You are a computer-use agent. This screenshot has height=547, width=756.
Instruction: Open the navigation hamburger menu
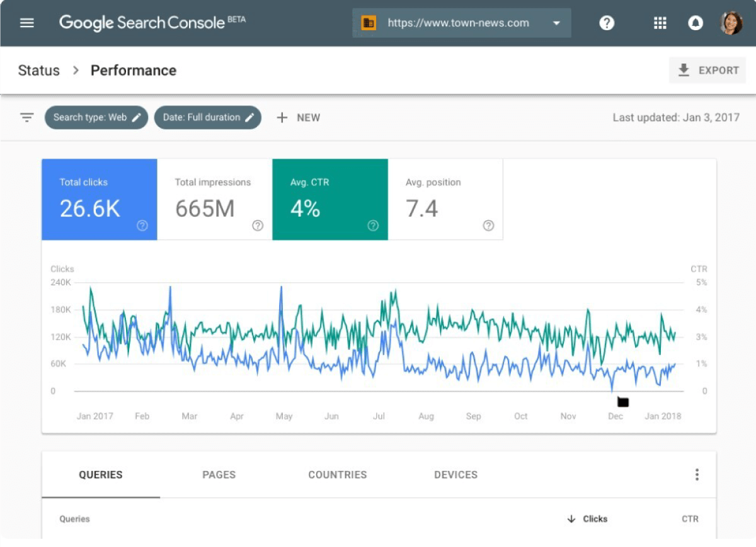(x=26, y=23)
